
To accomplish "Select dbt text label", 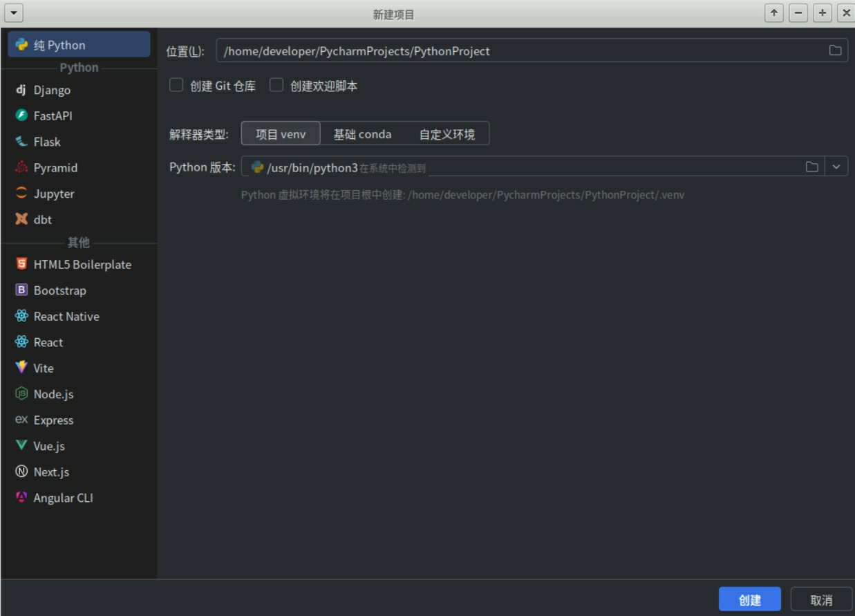I will click(x=43, y=219).
